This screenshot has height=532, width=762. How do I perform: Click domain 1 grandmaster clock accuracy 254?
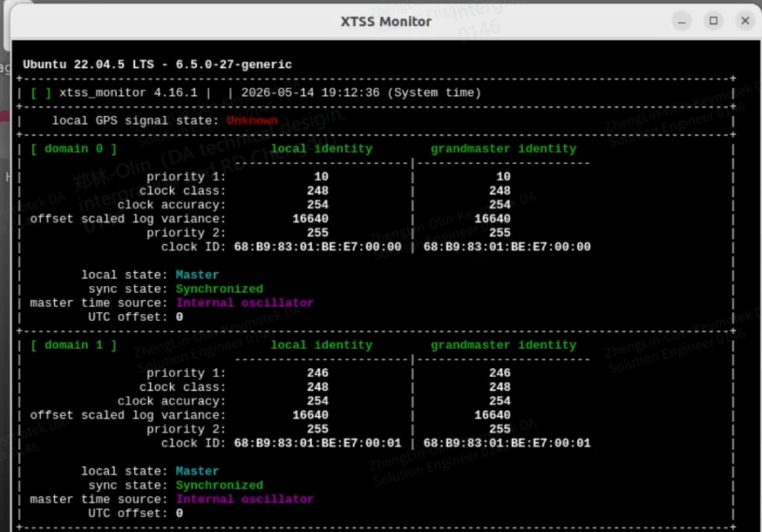[x=500, y=401]
